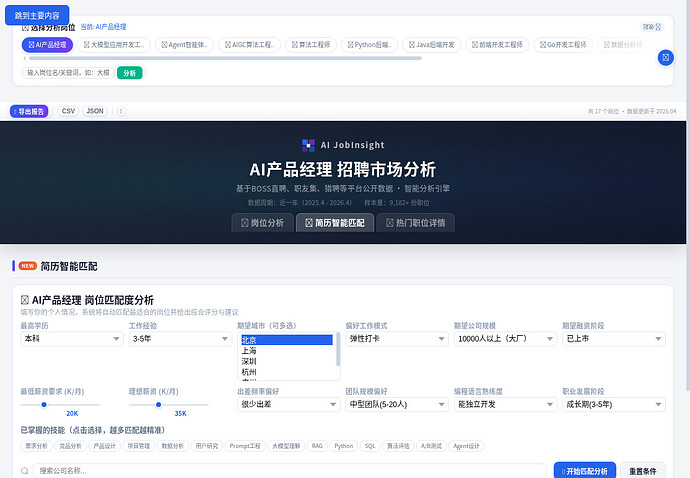690x478 pixels.
Task: Click the job chips horizontal scrollbar
Action: point(225,58)
